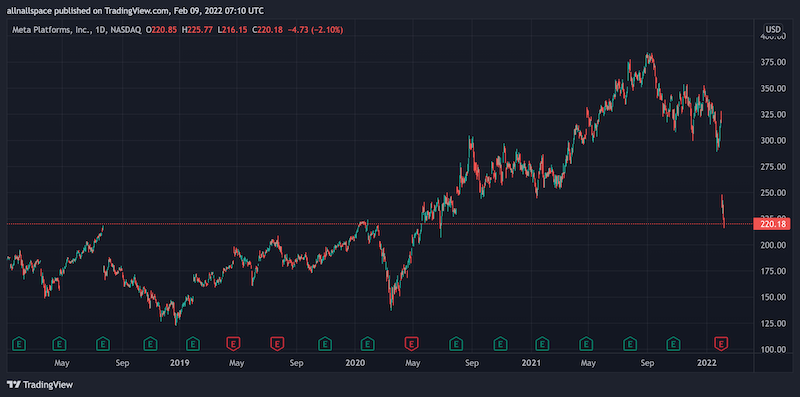The height and width of the screenshot is (397, 800).
Task: Click the 175.00 price axis label
Action: (x=772, y=271)
